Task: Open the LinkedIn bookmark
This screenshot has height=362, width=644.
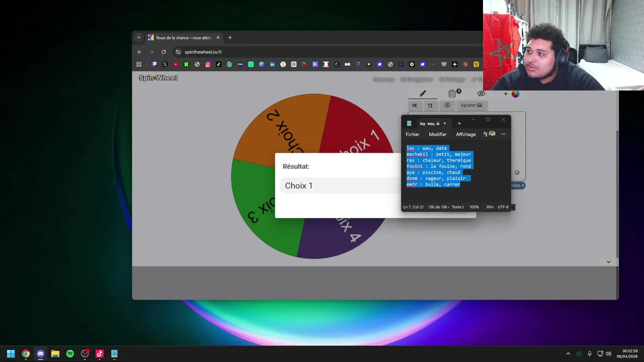Action: tap(272, 64)
